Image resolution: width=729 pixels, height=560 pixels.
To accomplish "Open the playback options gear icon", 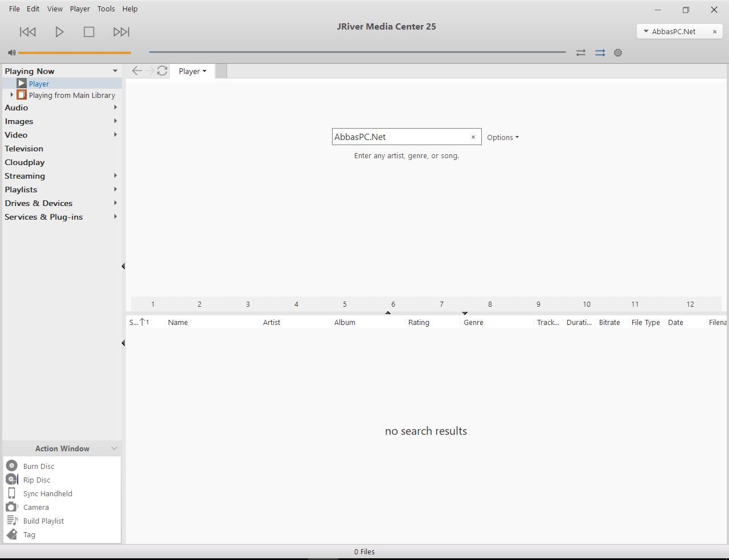I will click(x=618, y=53).
